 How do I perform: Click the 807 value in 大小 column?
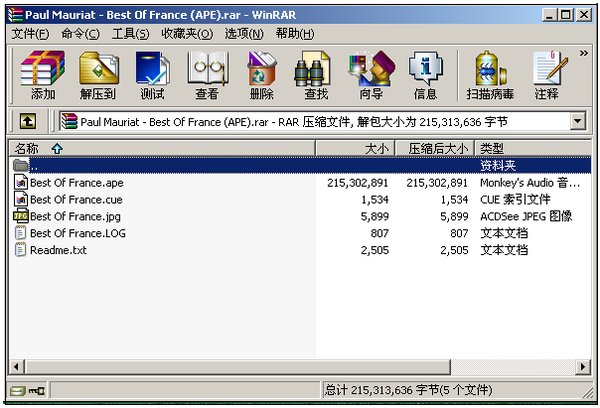380,233
